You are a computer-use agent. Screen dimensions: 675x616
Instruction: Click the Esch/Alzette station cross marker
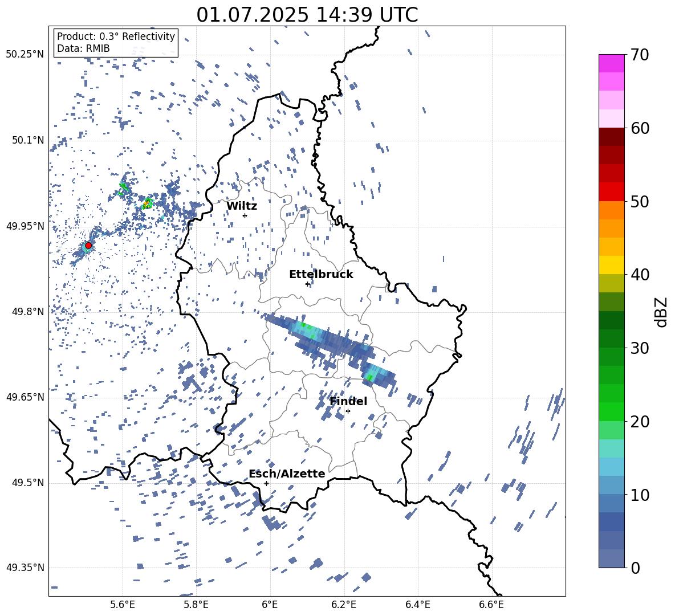[x=266, y=483]
